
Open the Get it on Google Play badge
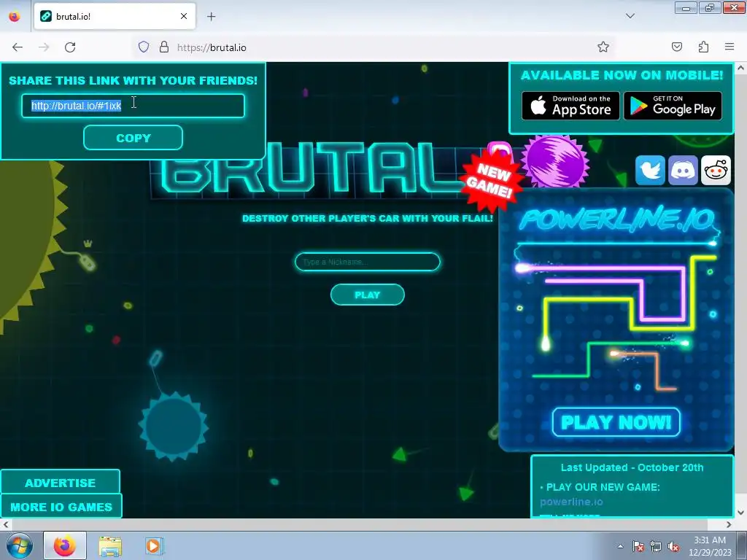click(673, 106)
